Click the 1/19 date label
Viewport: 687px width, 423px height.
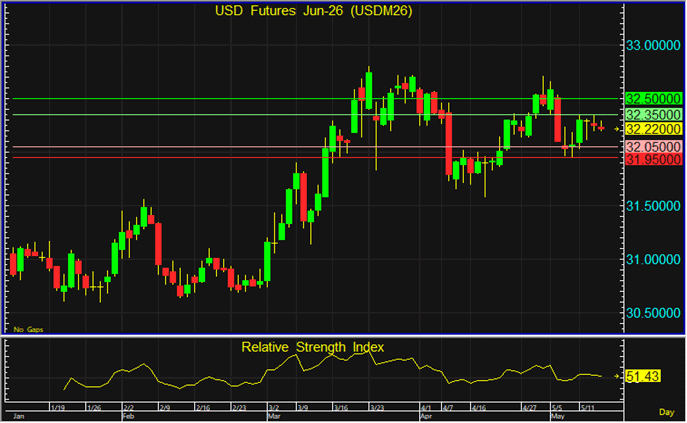coord(57,408)
